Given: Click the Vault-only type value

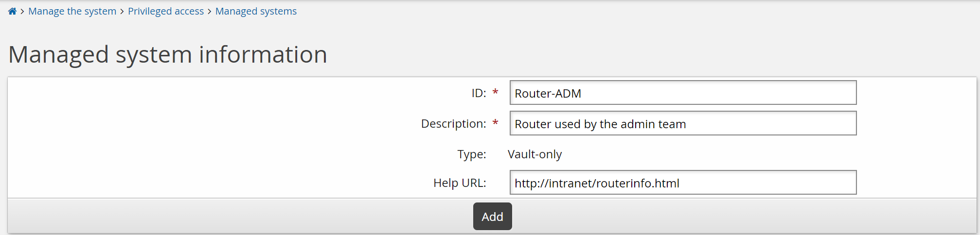Looking at the screenshot, I should 535,154.
